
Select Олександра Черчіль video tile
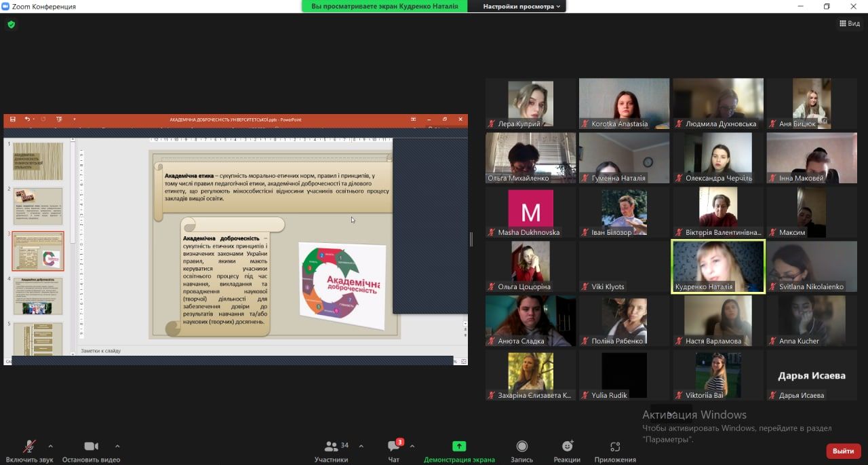pos(718,157)
